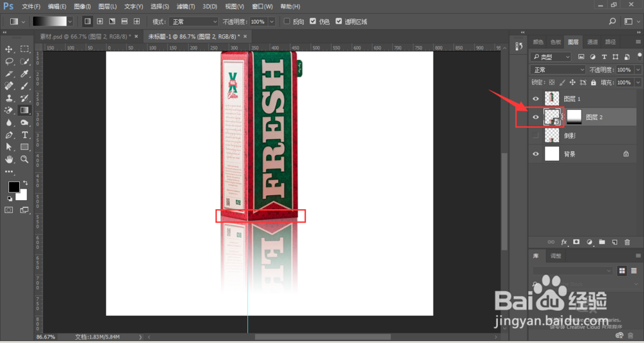Delete the selected layer
This screenshot has height=343, width=644.
[x=627, y=242]
